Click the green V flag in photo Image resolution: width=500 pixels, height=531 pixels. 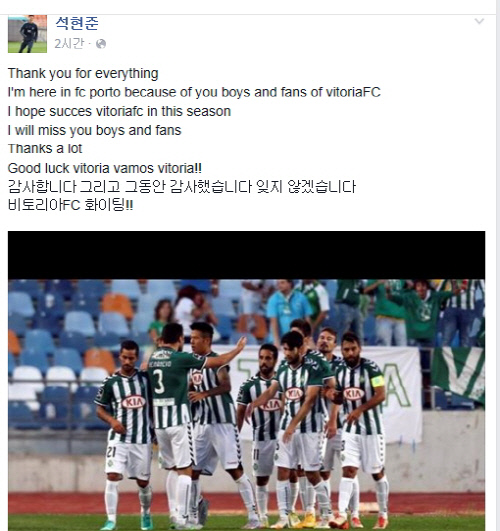coord(459,373)
